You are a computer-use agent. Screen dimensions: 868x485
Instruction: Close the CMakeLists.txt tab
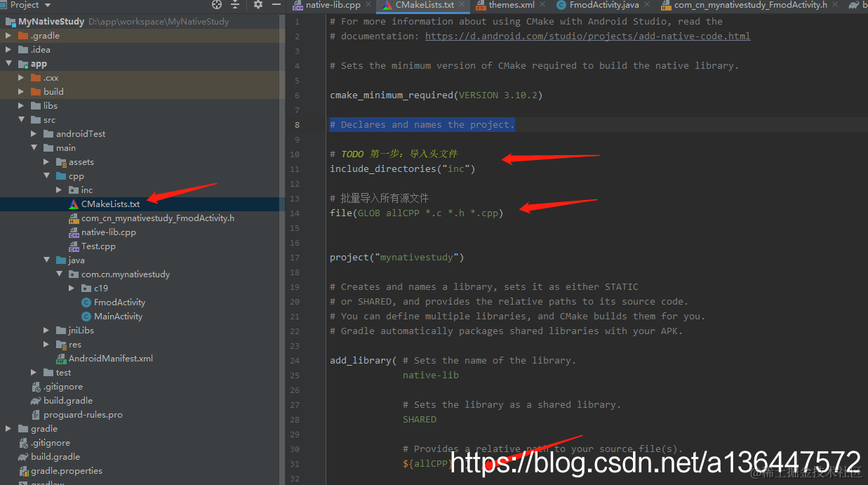[462, 5]
